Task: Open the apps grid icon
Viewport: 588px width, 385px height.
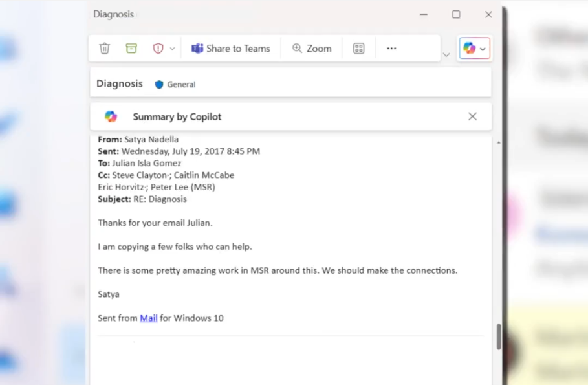Action: (359, 49)
